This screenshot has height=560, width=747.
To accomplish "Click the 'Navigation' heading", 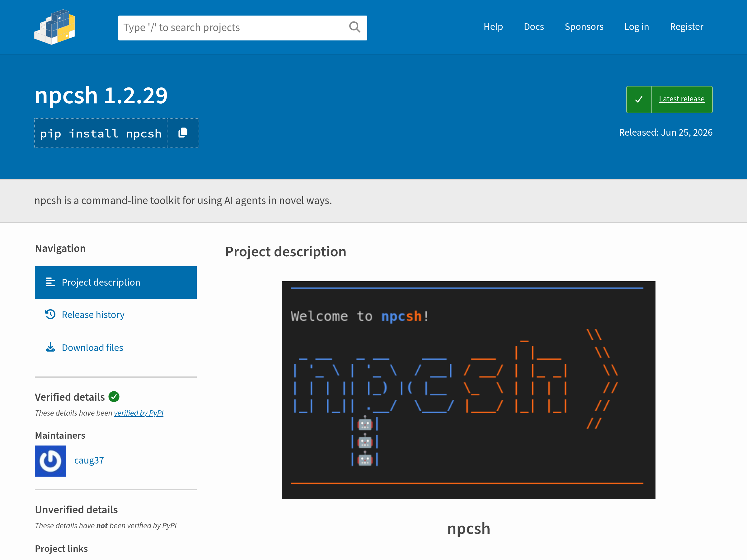I will (x=60, y=249).
